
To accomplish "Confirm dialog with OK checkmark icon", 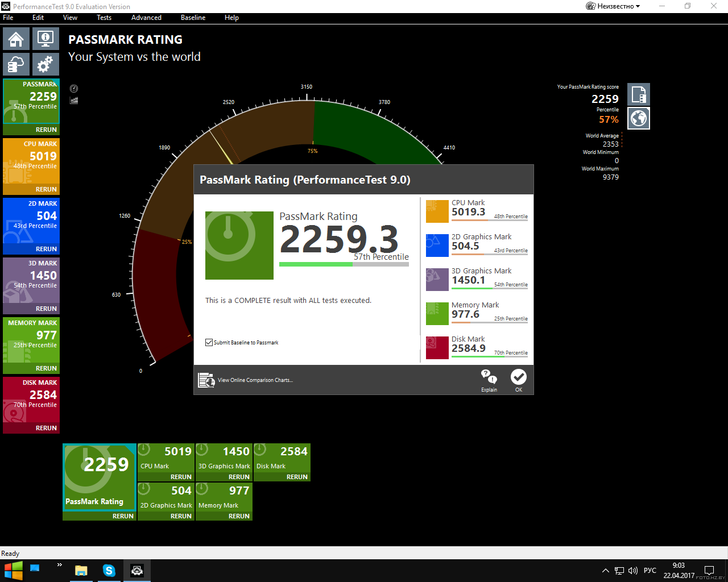I will [x=519, y=377].
